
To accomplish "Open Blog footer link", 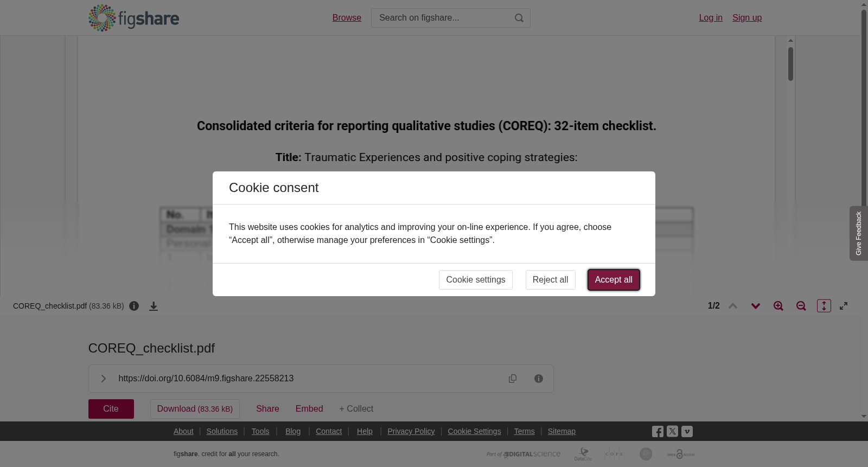I will point(293,431).
